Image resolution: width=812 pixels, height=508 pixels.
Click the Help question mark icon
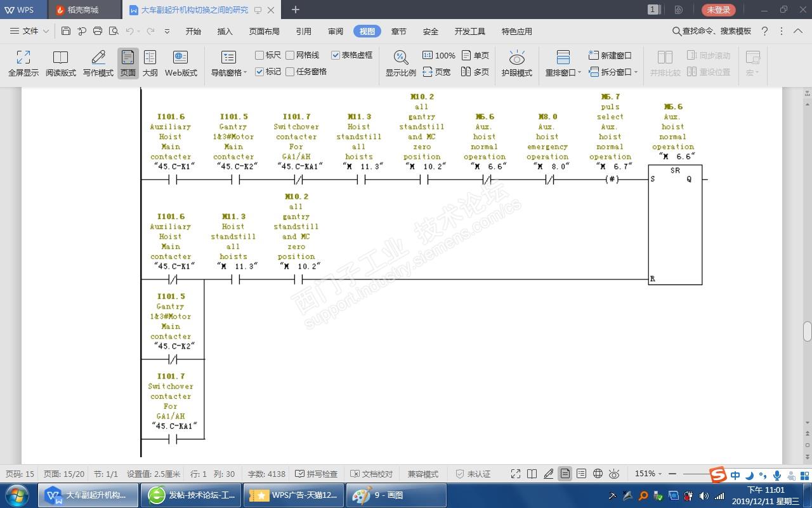pos(765,31)
